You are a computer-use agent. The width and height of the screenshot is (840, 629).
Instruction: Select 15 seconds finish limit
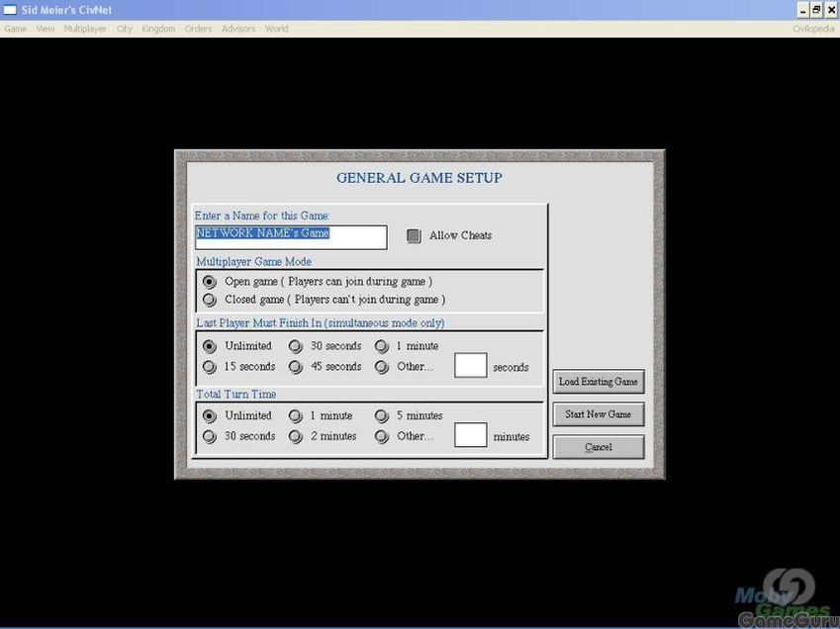point(210,367)
